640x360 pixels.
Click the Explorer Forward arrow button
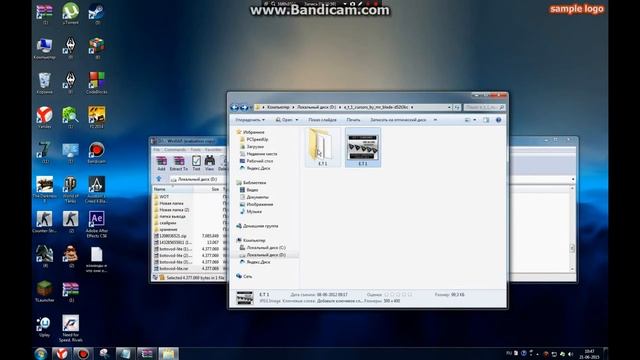(x=244, y=107)
